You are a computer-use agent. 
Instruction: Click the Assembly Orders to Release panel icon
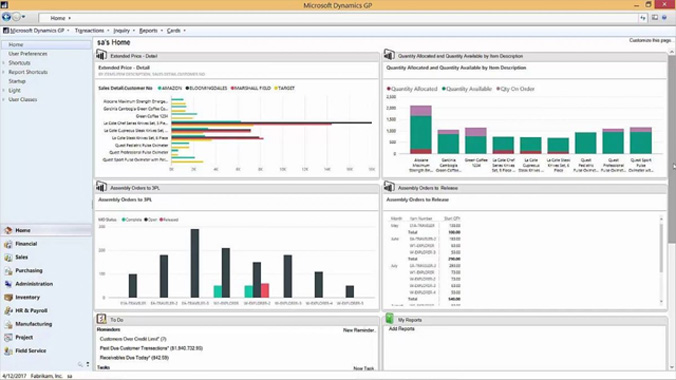pos(389,187)
